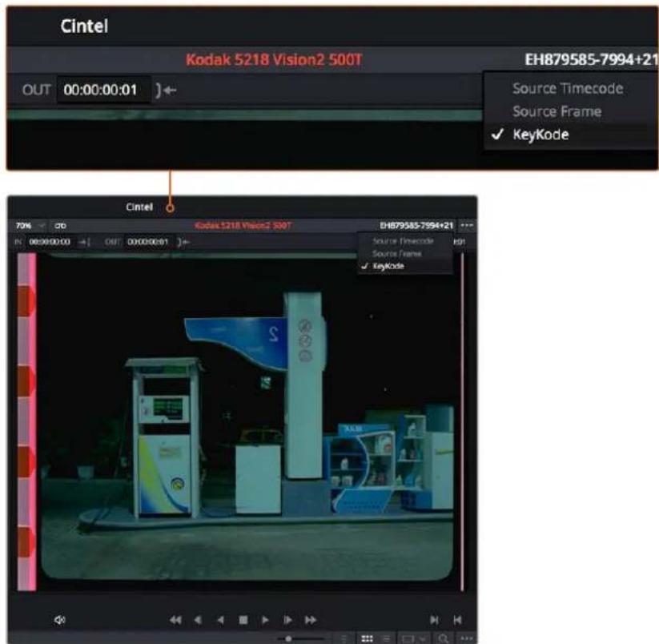The height and width of the screenshot is (644, 659).
Task: Click the small viewer EH879585-7994+21 readout
Action: point(416,226)
